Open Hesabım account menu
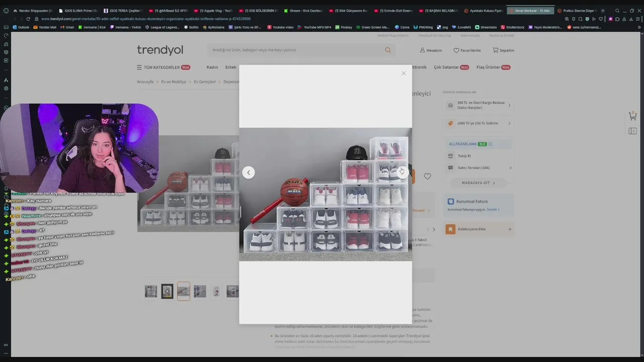Viewport: 644px width, 362px height. tap(431, 50)
